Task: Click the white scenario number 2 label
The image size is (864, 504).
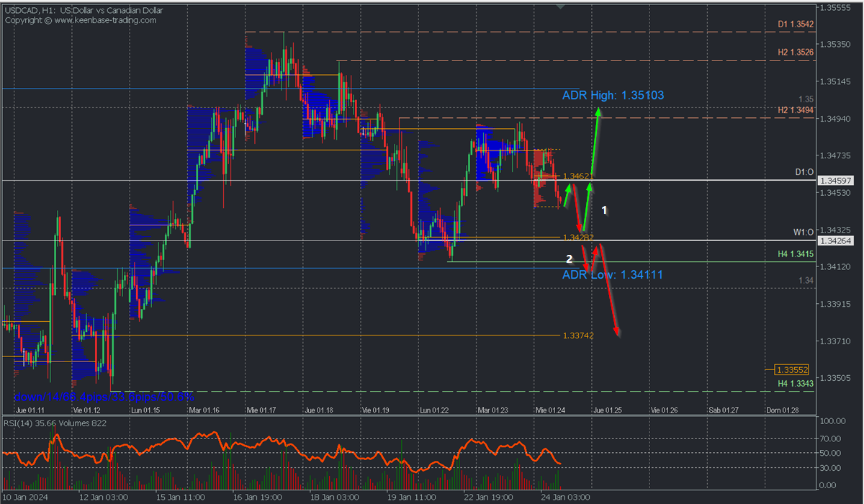Action: click(569, 258)
